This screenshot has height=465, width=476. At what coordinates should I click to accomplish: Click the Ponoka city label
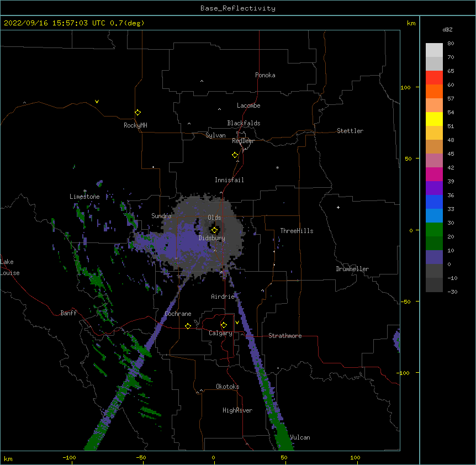pos(265,75)
